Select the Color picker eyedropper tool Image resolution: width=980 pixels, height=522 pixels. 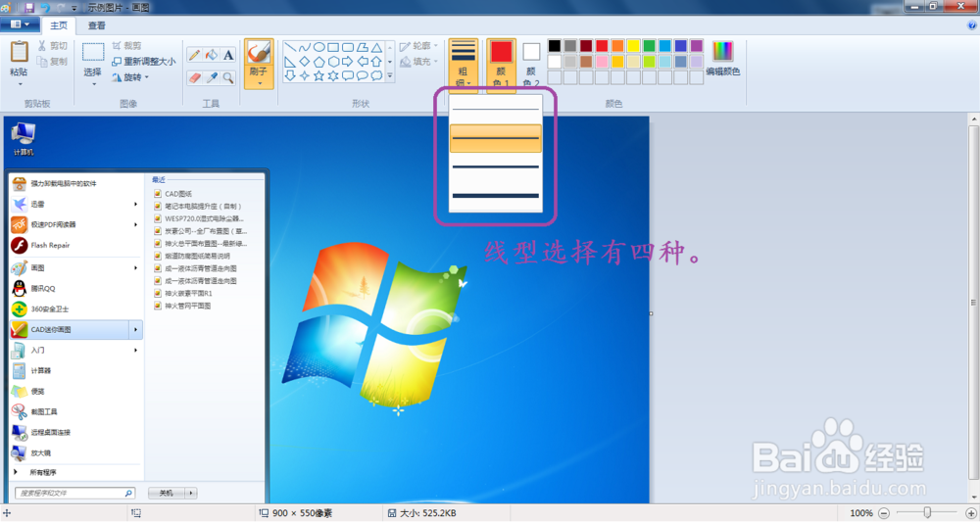(x=212, y=78)
